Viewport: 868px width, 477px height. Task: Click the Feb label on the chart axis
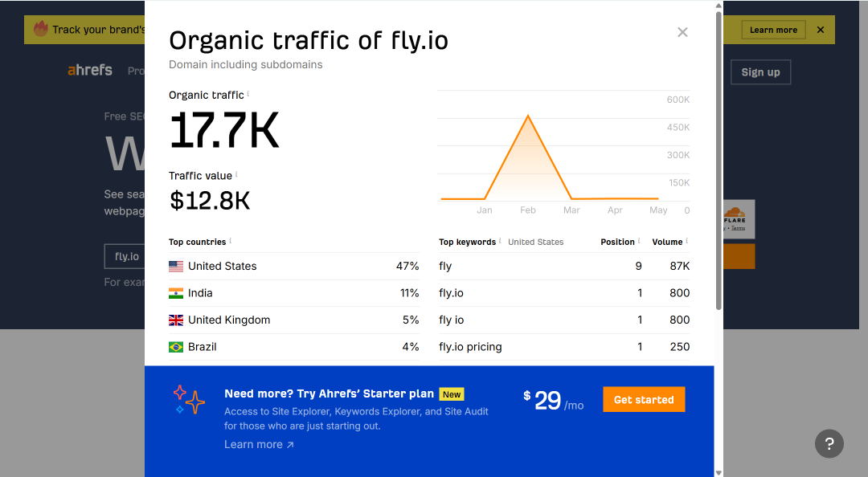pyautogui.click(x=528, y=210)
